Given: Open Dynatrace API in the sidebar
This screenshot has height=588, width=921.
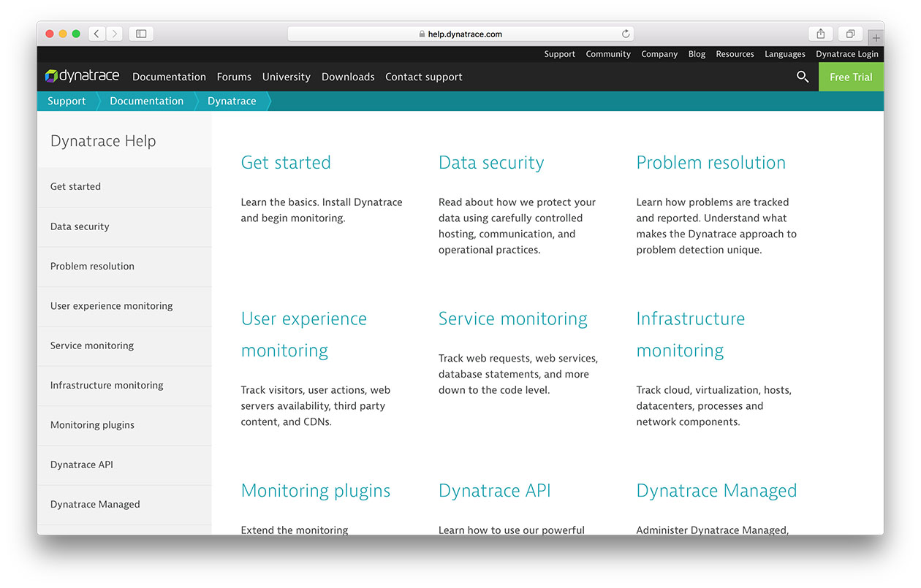Looking at the screenshot, I should (124, 465).
